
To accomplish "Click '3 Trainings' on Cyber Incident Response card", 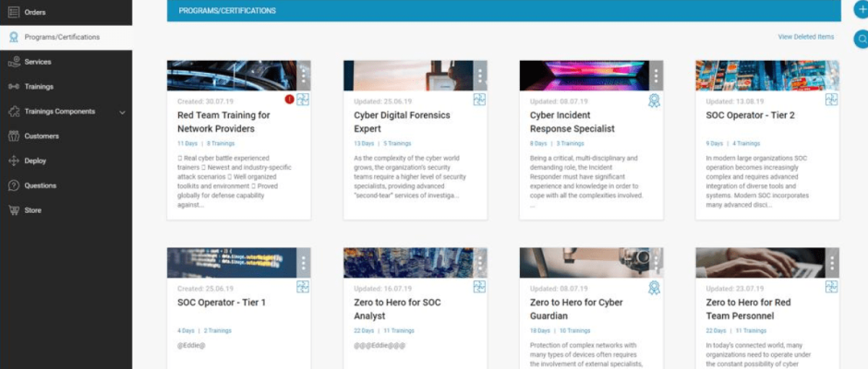I will click(570, 143).
